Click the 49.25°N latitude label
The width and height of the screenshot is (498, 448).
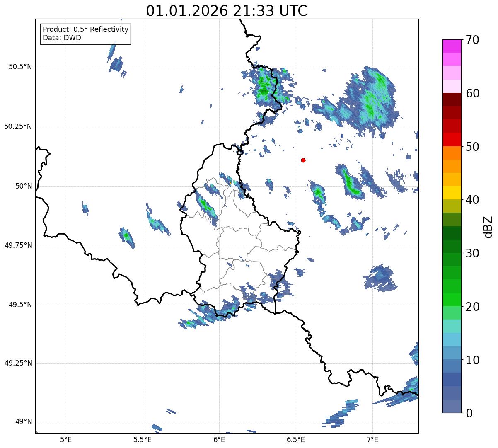tap(18, 363)
